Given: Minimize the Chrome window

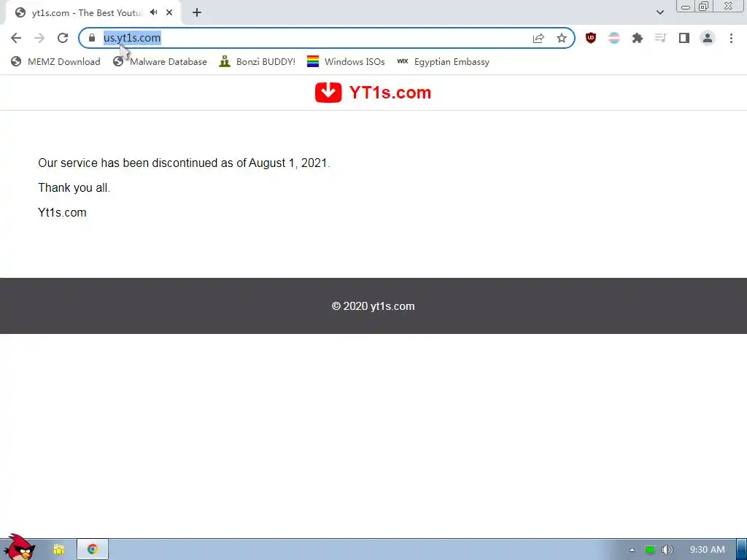Looking at the screenshot, I should click(x=686, y=7).
